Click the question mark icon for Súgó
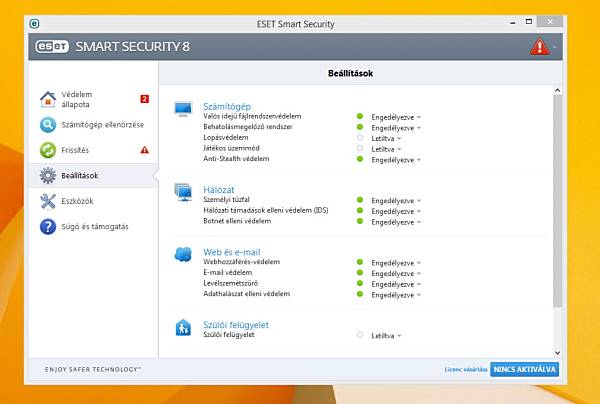The image size is (600, 404). (x=48, y=226)
